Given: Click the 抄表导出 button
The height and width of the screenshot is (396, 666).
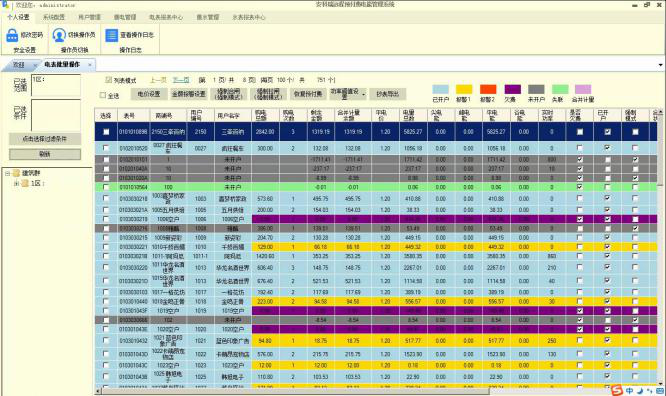Looking at the screenshot, I should click(x=388, y=94).
